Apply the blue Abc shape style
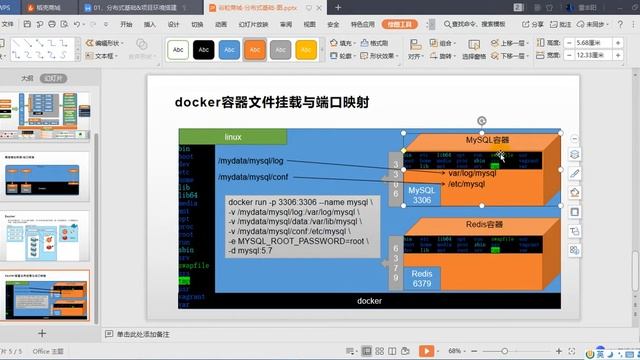640x360 pixels. [229, 50]
